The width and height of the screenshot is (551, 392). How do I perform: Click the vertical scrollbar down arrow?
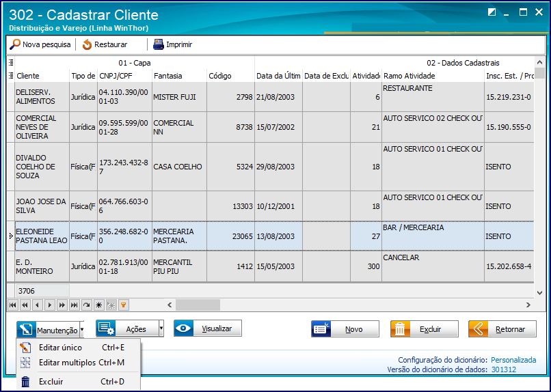[x=540, y=293]
